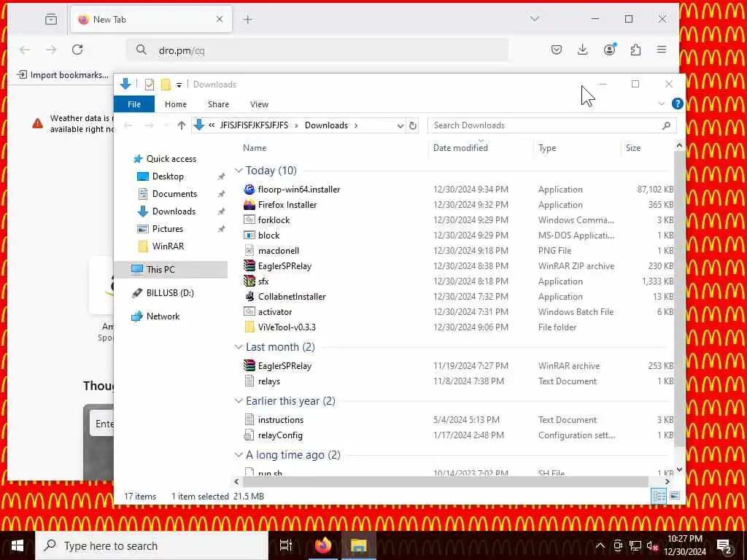Open the Home ribbon tab
Image resolution: width=747 pixels, height=560 pixels.
176,104
